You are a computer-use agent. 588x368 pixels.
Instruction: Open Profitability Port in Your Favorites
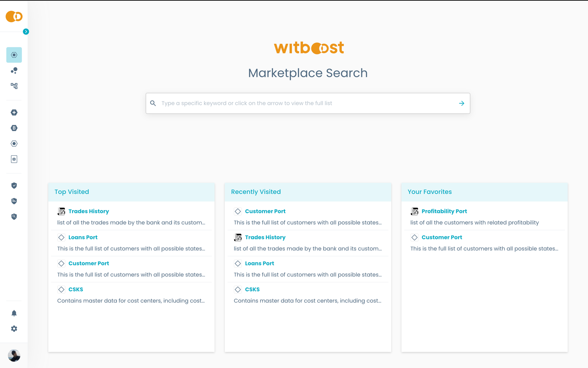444,211
